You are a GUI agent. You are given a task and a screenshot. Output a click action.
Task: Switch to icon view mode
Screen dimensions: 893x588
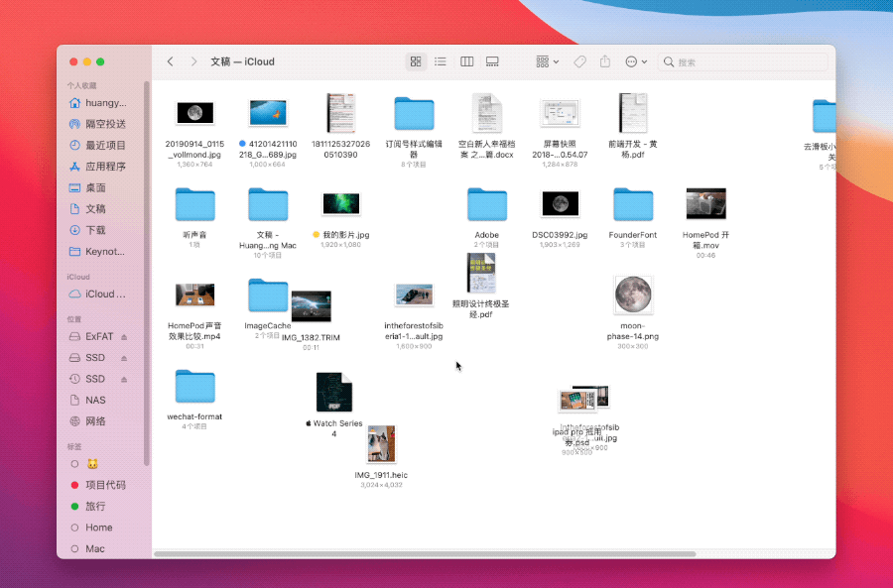(x=416, y=61)
